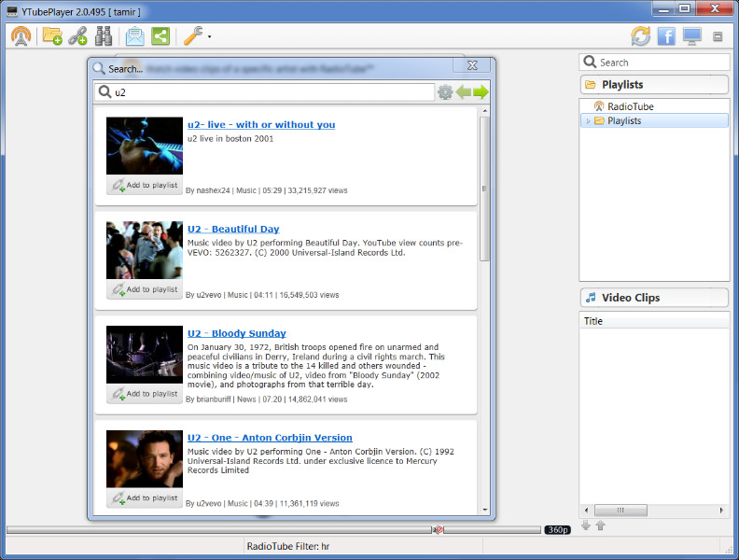
Task: Click the playback progress bar
Action: (218, 530)
